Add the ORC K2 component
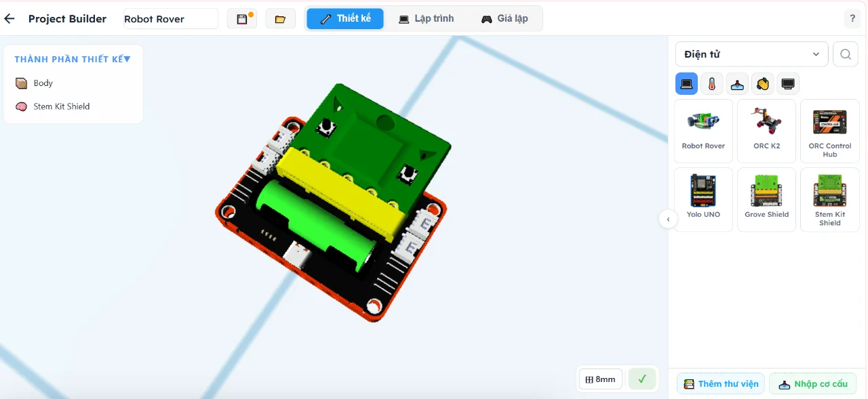Image resolution: width=868 pixels, height=399 pixels. pyautogui.click(x=766, y=131)
